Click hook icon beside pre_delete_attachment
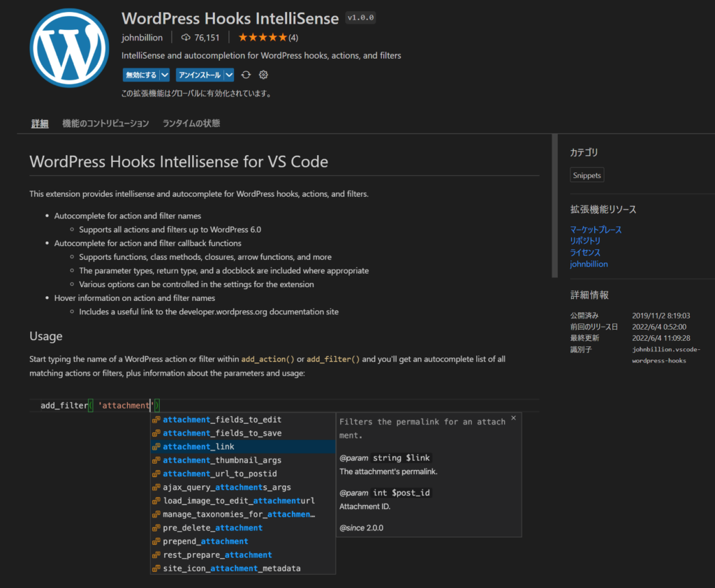The height and width of the screenshot is (588, 715). click(156, 528)
